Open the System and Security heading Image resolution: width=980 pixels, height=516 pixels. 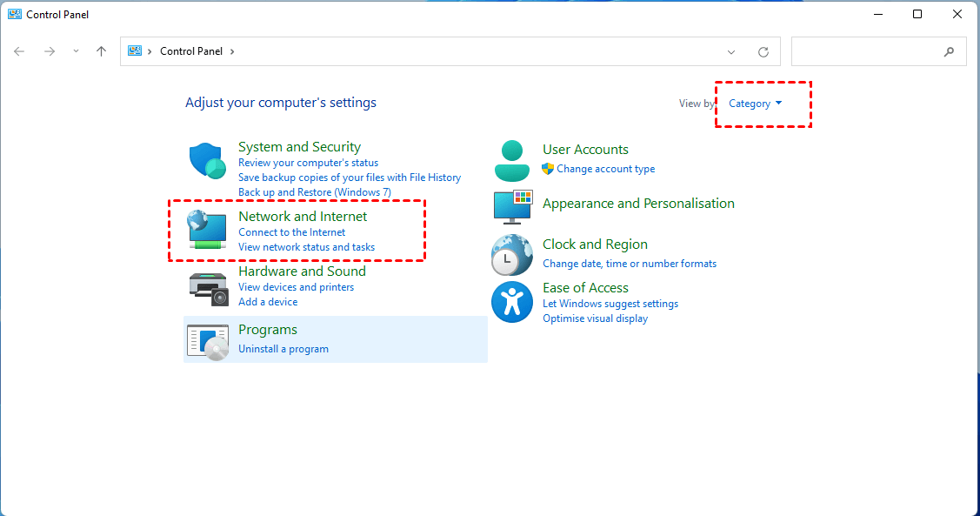pyautogui.click(x=299, y=146)
